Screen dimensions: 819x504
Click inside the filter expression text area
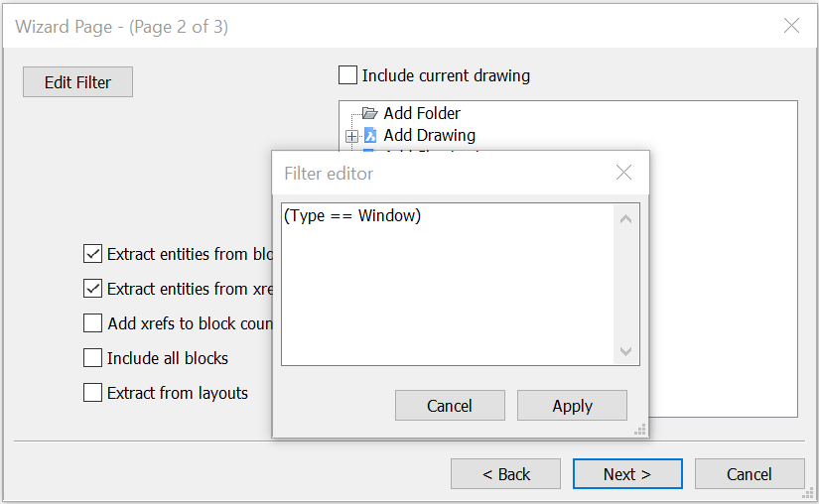click(448, 285)
